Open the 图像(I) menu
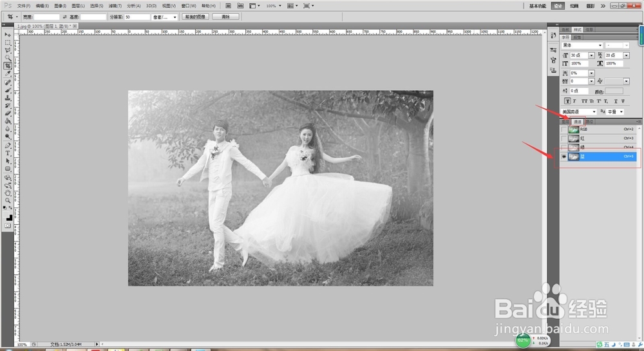644x351 pixels. point(60,6)
